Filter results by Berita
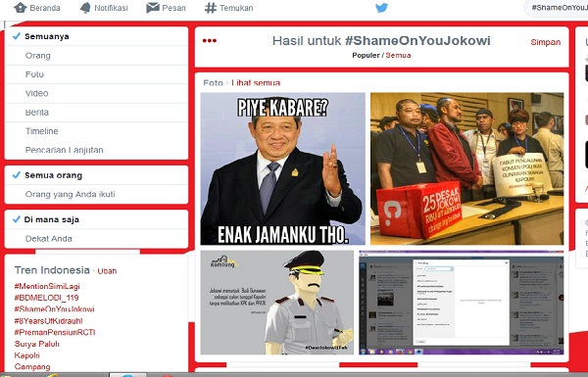 96,112
